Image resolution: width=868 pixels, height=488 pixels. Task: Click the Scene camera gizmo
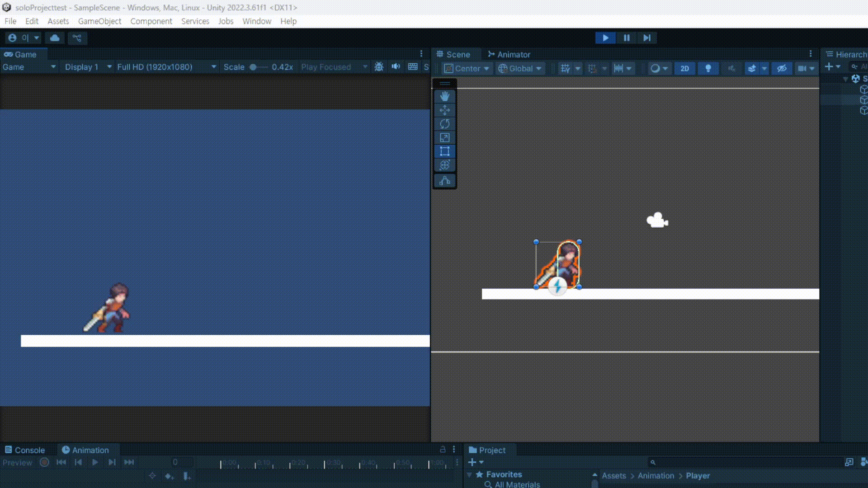657,221
